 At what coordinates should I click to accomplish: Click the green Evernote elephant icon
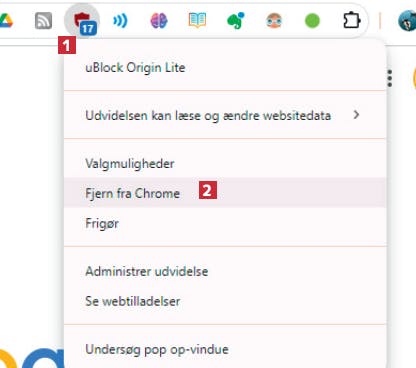[x=236, y=21]
